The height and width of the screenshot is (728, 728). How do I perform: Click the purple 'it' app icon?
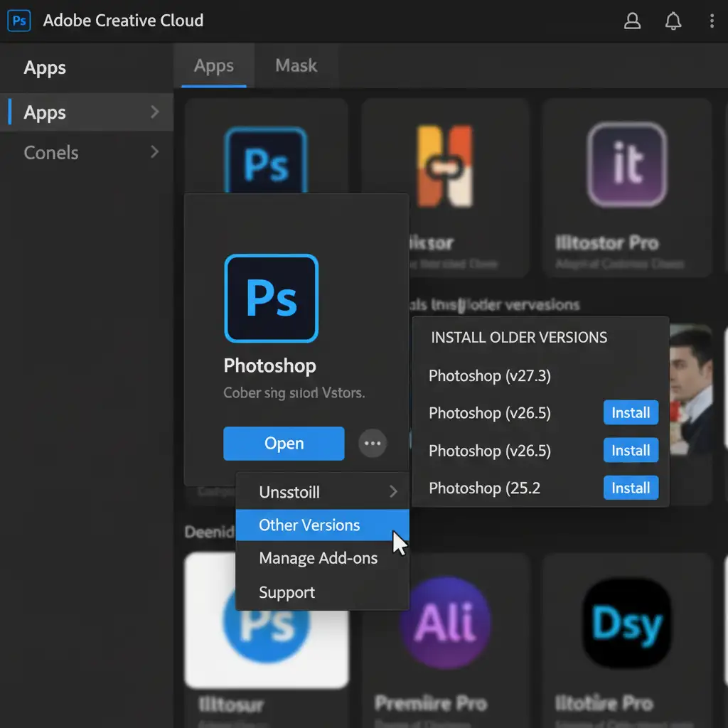[626, 164]
